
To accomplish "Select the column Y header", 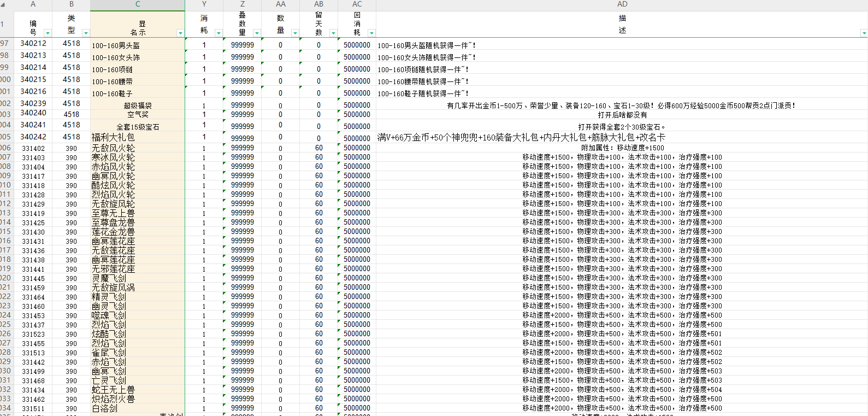I will pos(204,4).
